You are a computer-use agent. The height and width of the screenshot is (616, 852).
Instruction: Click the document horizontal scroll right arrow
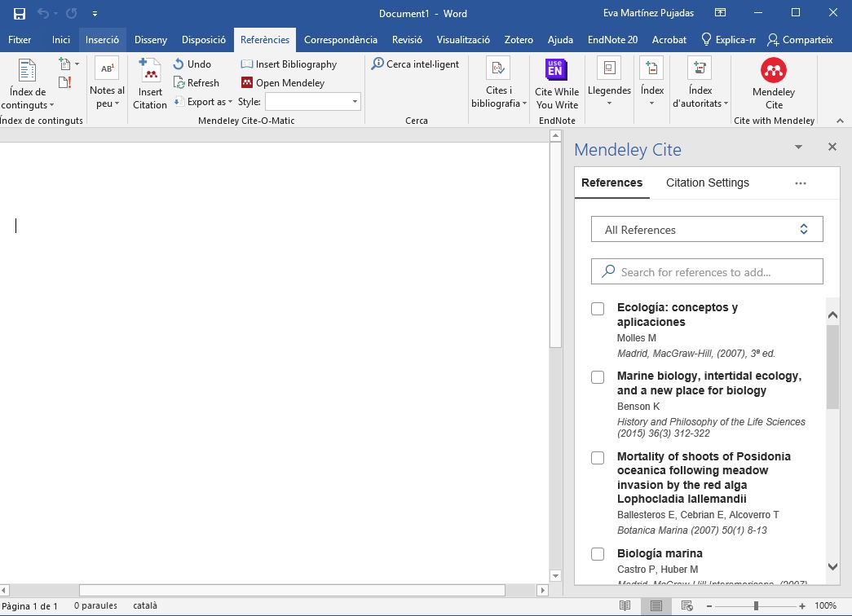tap(542, 590)
